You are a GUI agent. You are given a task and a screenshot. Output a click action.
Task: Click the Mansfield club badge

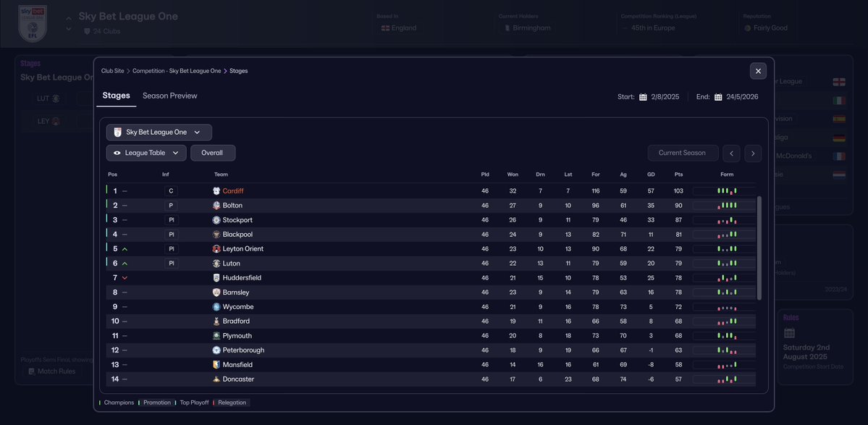pyautogui.click(x=216, y=365)
